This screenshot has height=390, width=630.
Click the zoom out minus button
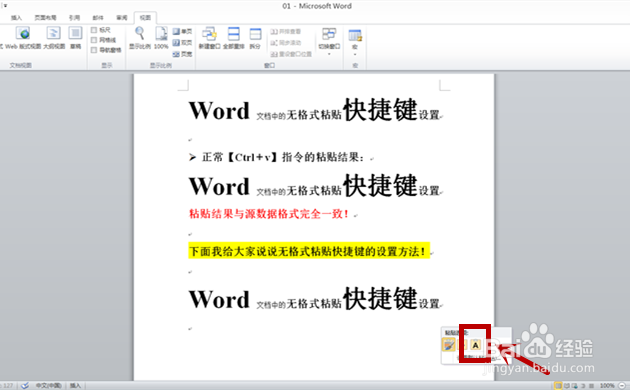622,386
